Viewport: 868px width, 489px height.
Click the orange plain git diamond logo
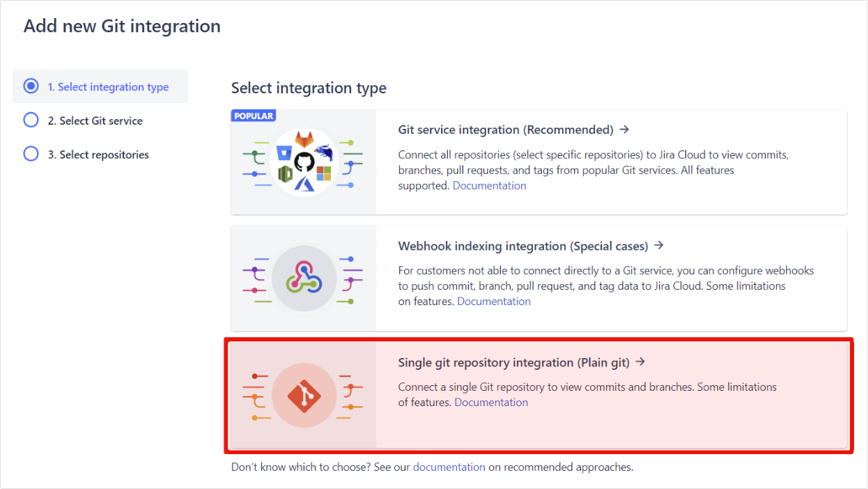(x=304, y=396)
